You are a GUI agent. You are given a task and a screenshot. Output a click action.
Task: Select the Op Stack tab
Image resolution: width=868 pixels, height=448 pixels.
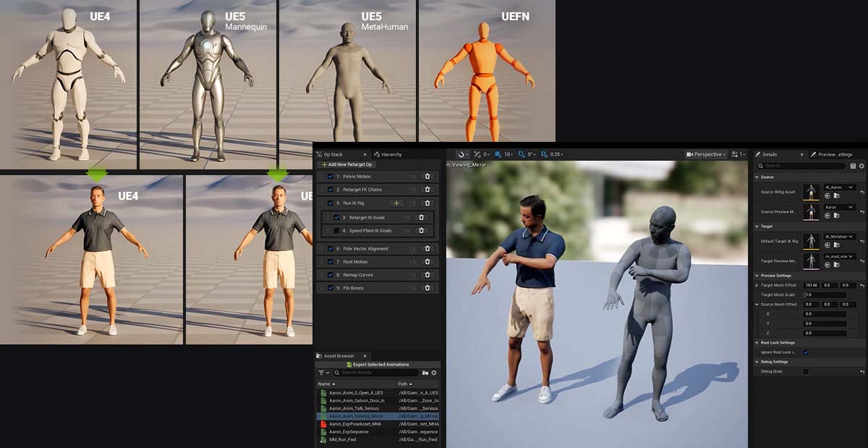[x=333, y=154]
